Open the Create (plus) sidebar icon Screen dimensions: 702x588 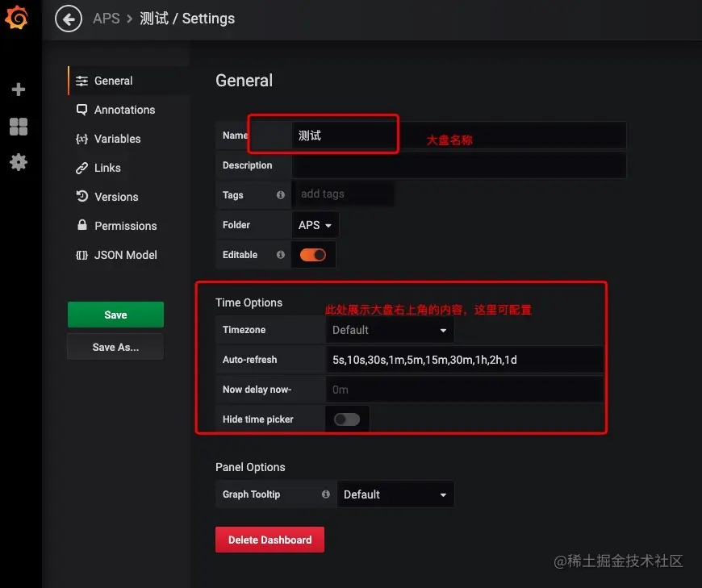coord(18,89)
